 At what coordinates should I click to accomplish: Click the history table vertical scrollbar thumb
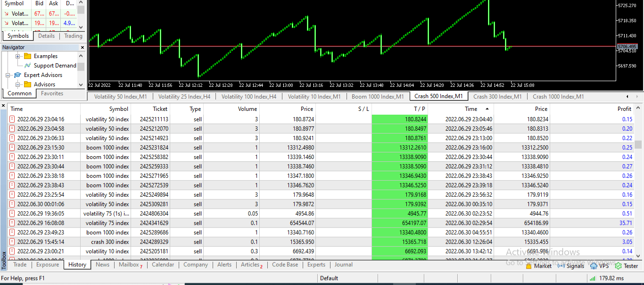click(x=638, y=144)
